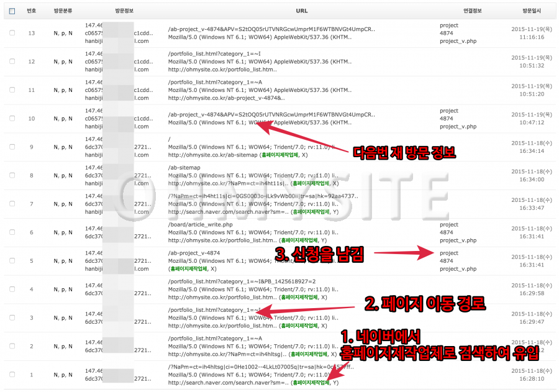The width and height of the screenshot is (559, 392).
Task: Enable the checkbox for row 7
Action: point(12,204)
